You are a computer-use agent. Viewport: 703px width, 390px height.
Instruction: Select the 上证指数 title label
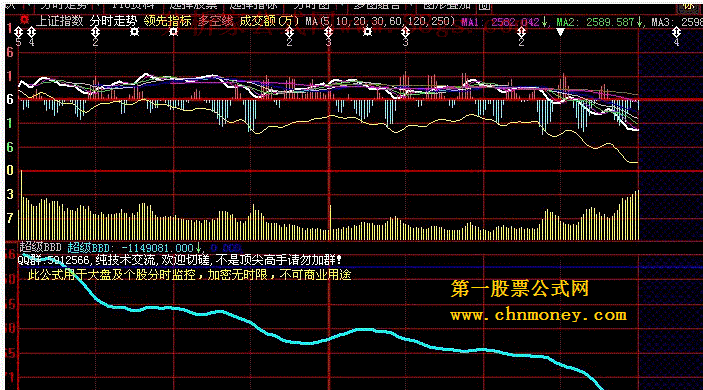pos(60,21)
